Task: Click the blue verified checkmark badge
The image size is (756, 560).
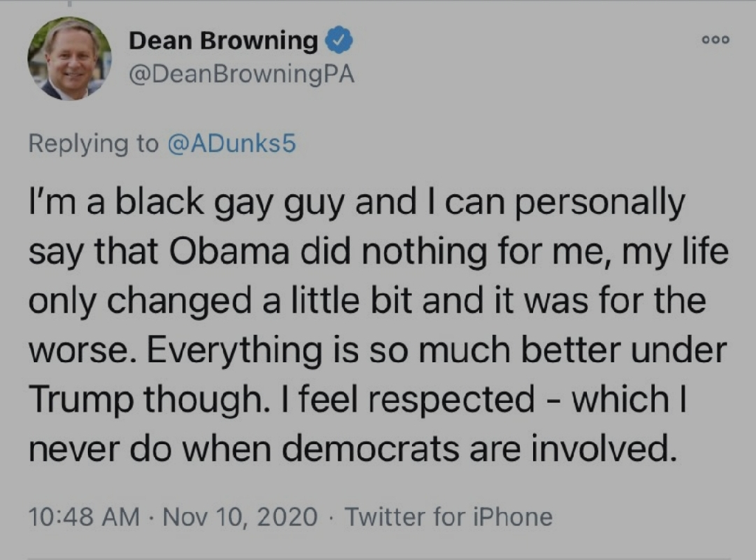Action: (x=340, y=41)
